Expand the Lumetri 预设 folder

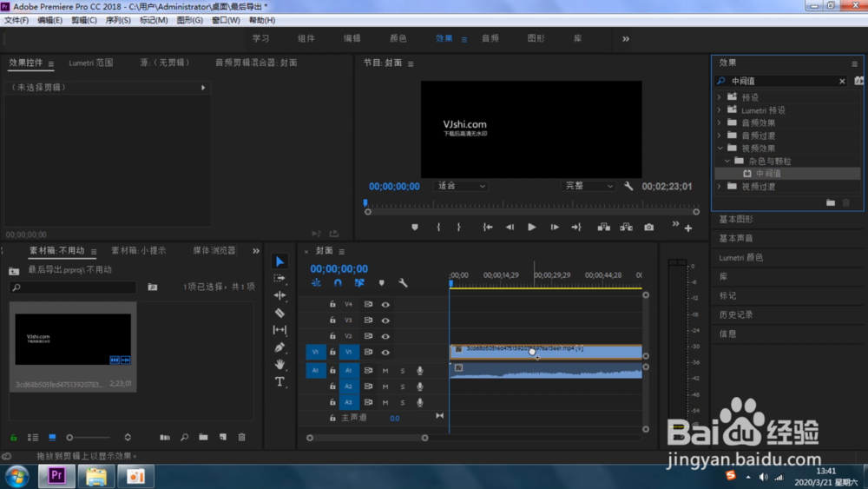coord(719,109)
